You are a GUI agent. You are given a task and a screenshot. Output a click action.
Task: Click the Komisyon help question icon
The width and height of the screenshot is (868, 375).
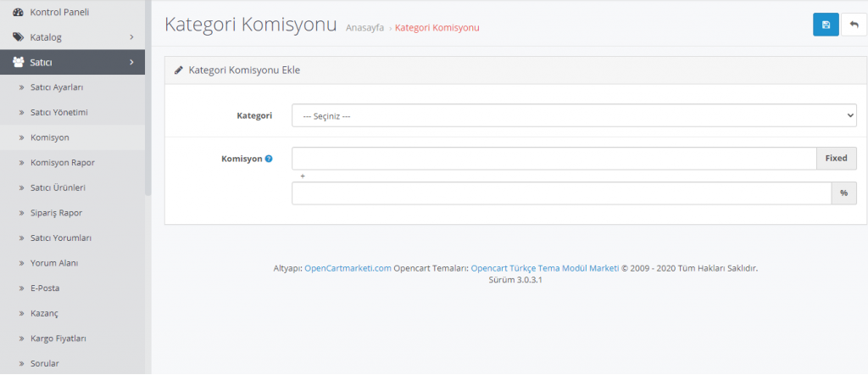point(269,159)
